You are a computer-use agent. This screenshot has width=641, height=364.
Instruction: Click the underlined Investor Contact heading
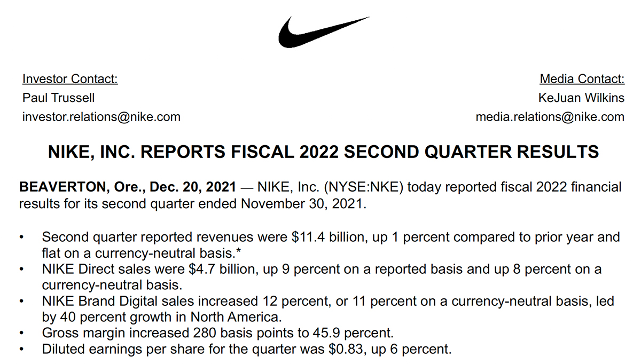[x=70, y=80]
